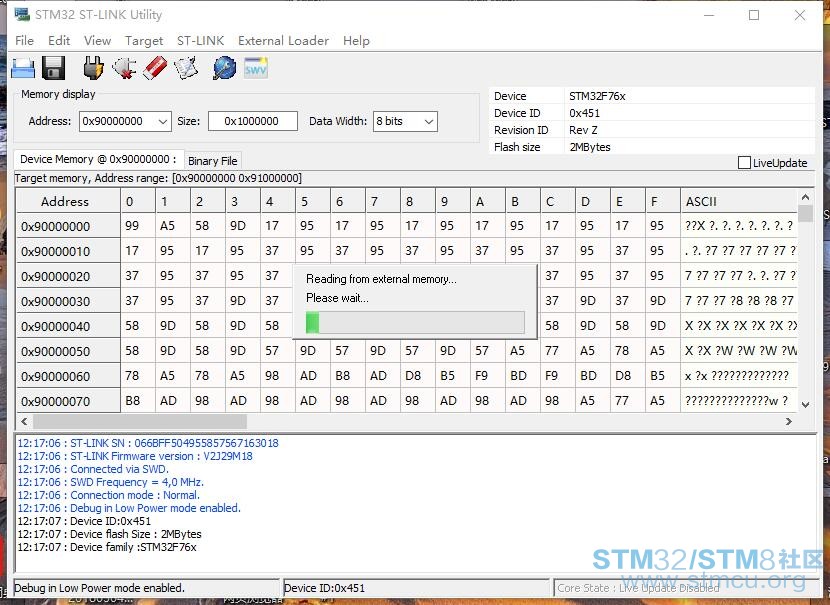
Task: Click the Device value STM32F76x
Action: tap(597, 96)
